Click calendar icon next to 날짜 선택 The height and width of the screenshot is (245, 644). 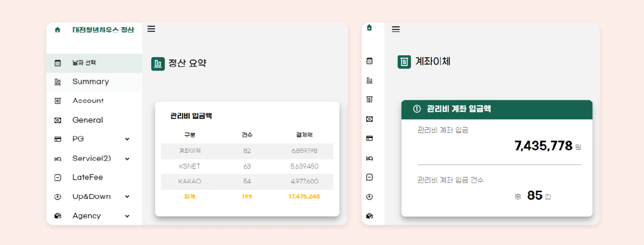click(58, 63)
